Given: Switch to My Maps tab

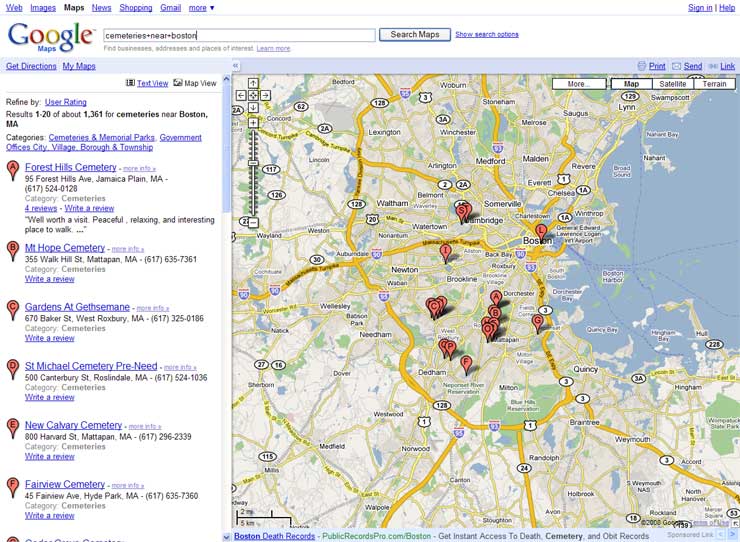Looking at the screenshot, I should click(79, 66).
